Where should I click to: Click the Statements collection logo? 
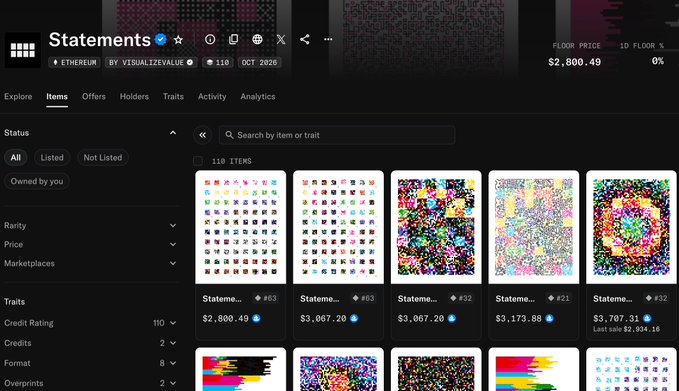tap(23, 50)
